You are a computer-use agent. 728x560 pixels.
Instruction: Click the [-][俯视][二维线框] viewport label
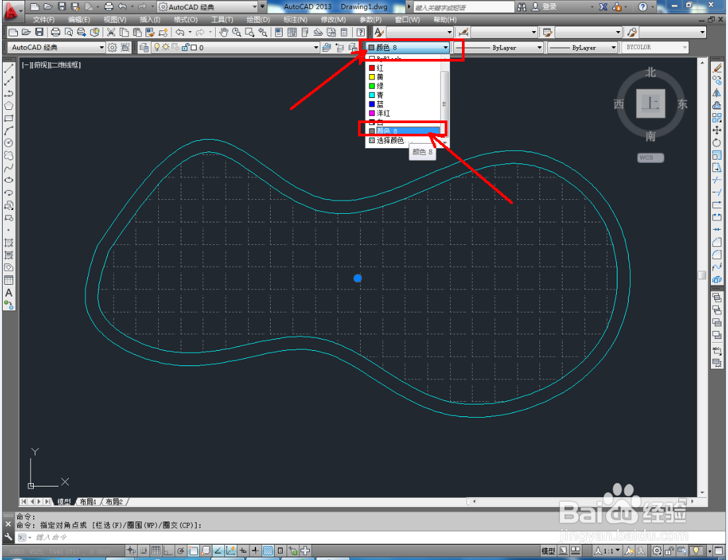(x=52, y=65)
